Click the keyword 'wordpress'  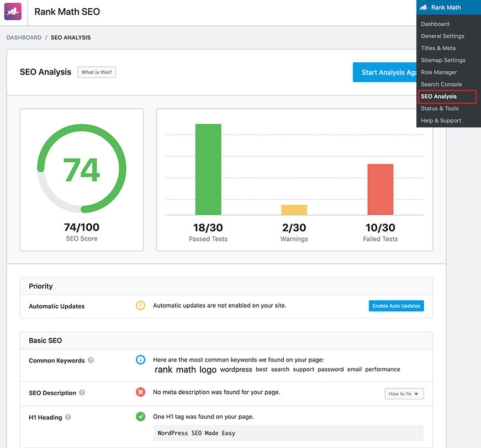[236, 370]
